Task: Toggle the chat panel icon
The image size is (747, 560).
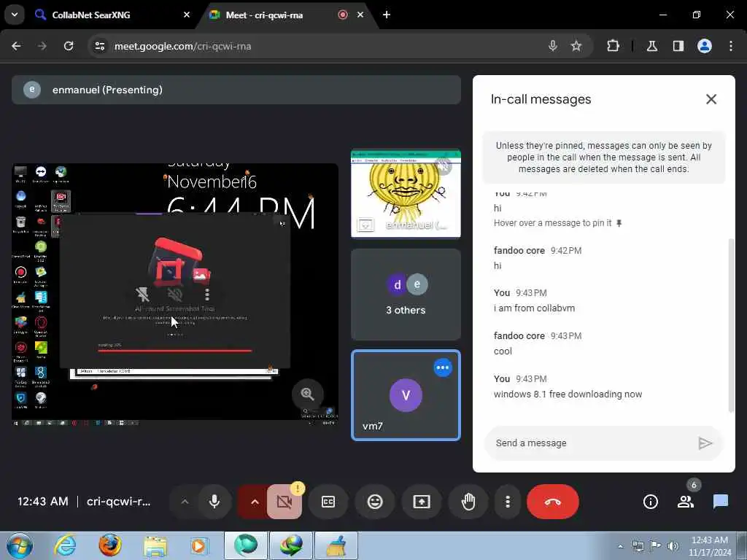Action: click(x=720, y=502)
